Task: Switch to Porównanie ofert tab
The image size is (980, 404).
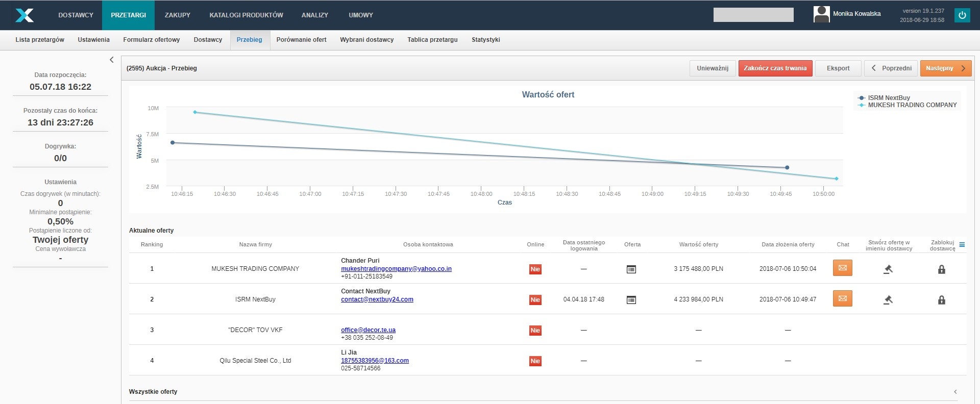Action: [301, 40]
